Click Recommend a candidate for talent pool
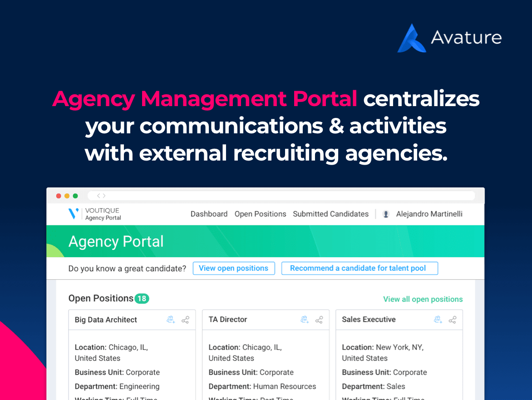Screen dimensions: 532x400 pyautogui.click(x=360, y=268)
